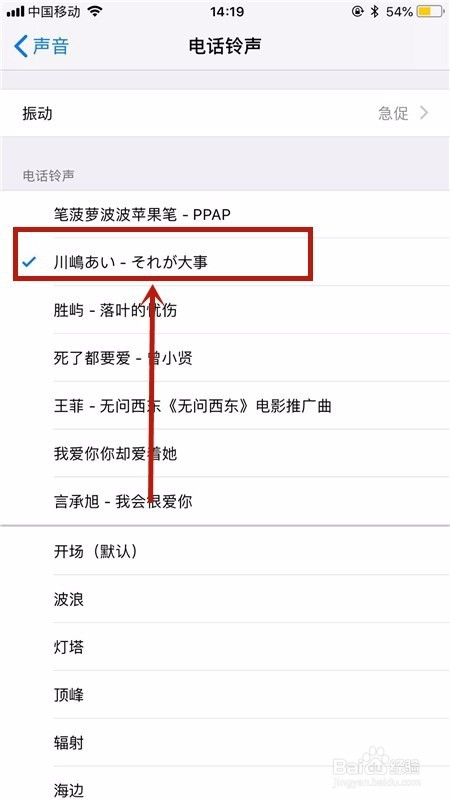Open the 振动 vibration row

coord(225,113)
